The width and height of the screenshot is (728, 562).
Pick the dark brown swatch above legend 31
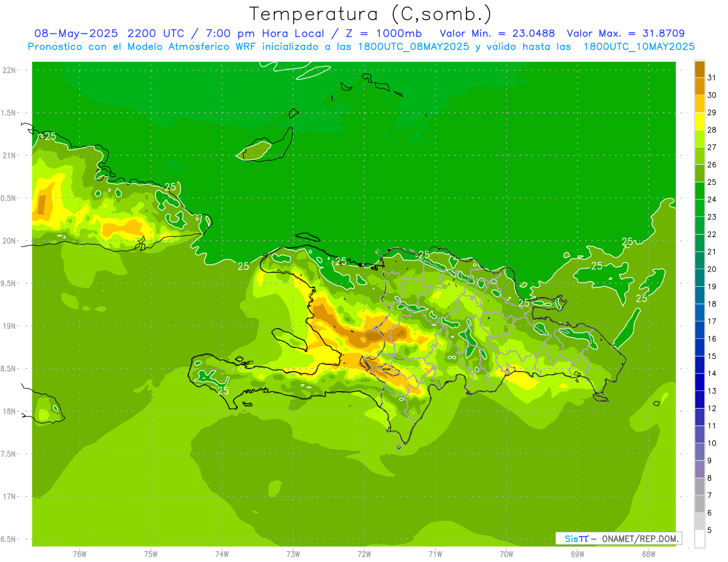(x=699, y=69)
